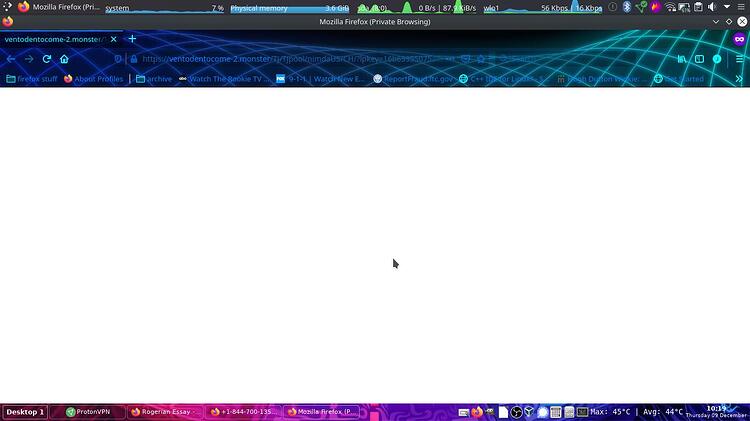The image size is (750, 421).
Task: Open the volume speaker tray icon
Action: click(712, 7)
